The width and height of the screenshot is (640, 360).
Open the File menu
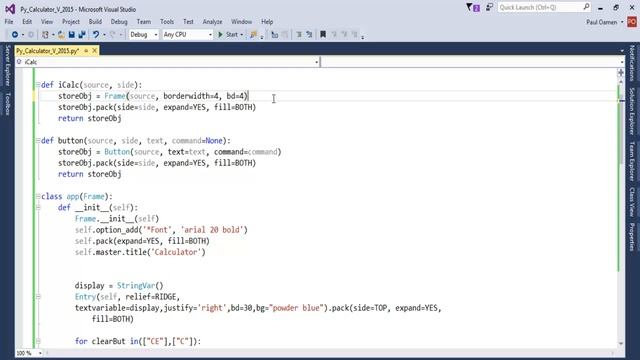(x=9, y=22)
